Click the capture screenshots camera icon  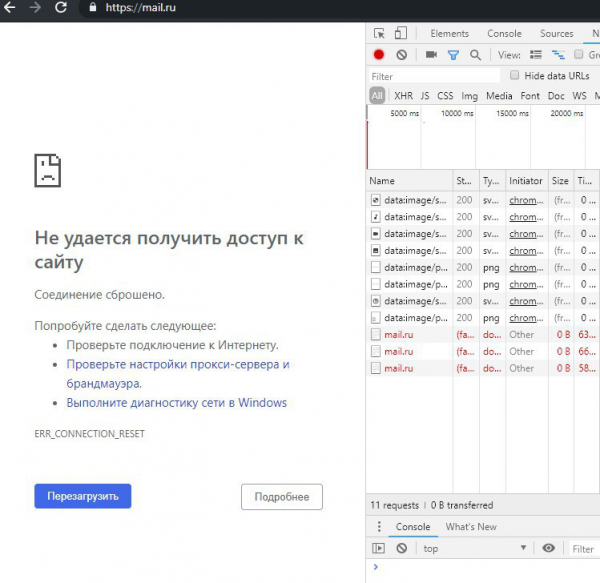tap(431, 55)
